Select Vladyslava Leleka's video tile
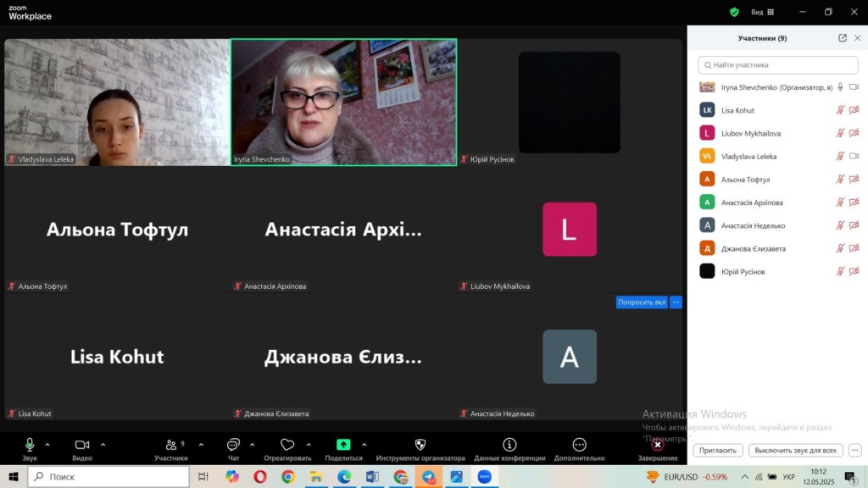Screen dimensions: 868x488 117,102
